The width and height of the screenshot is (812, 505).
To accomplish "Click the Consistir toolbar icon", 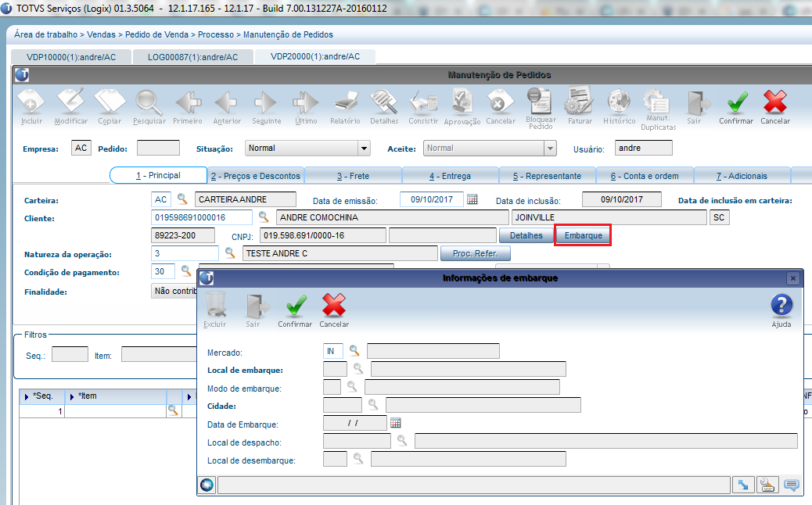I will point(423,106).
